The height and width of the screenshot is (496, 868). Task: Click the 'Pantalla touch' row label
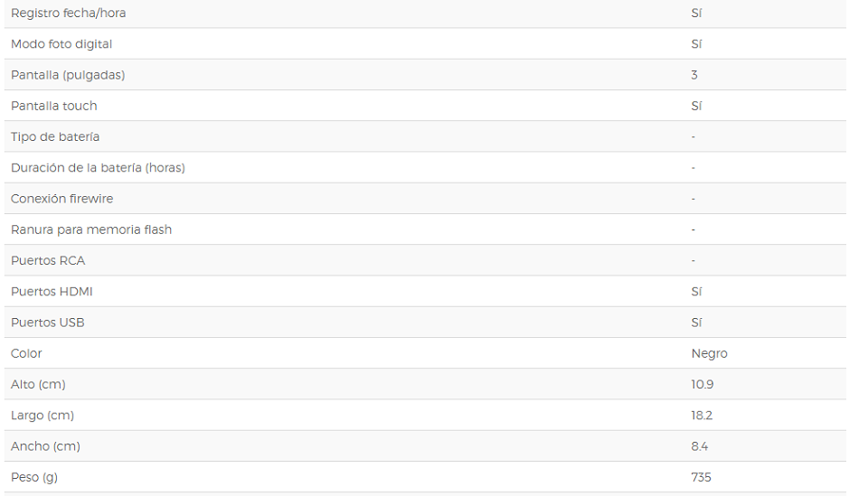pos(53,106)
